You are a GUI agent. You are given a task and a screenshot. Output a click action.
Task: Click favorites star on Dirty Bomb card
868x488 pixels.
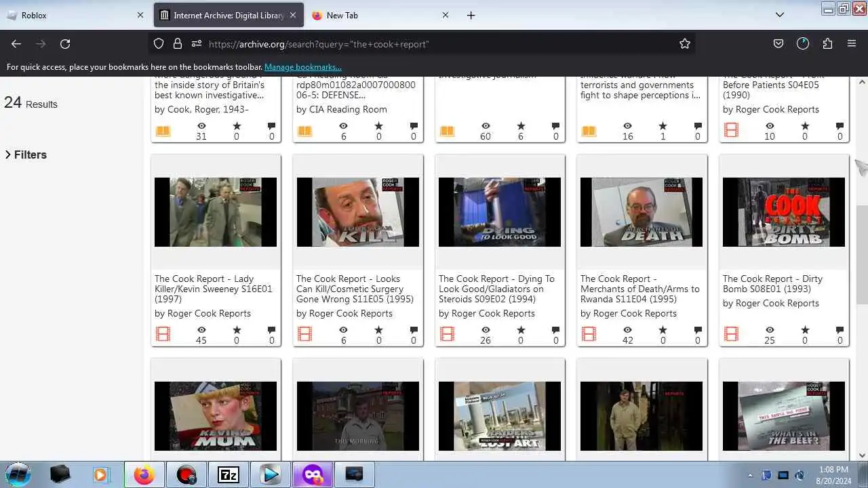click(805, 330)
